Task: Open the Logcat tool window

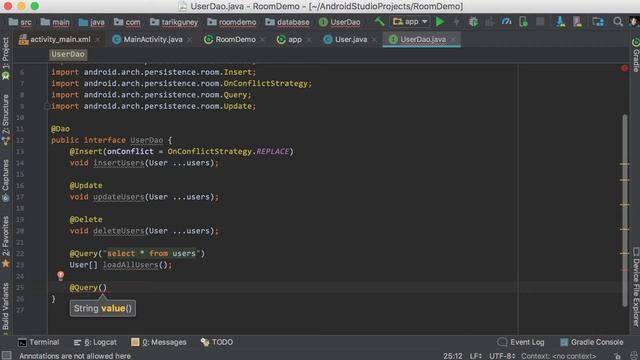Action: (x=95, y=342)
